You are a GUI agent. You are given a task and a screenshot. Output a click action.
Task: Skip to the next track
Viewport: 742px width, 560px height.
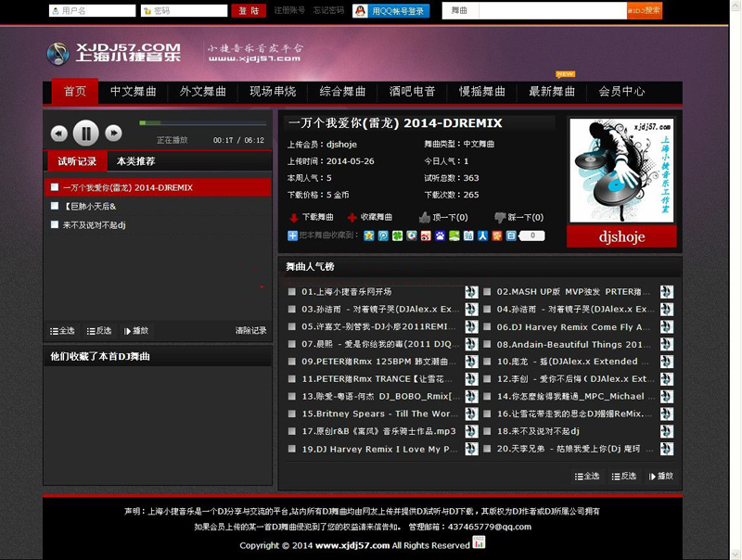click(113, 134)
